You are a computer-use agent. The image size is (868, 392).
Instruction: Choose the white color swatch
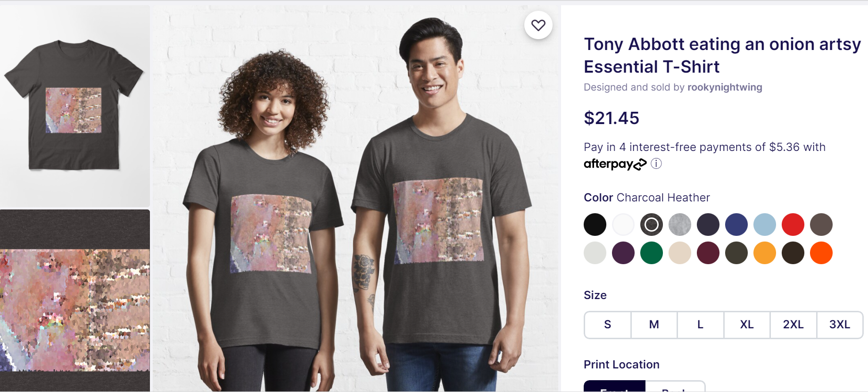tap(623, 225)
